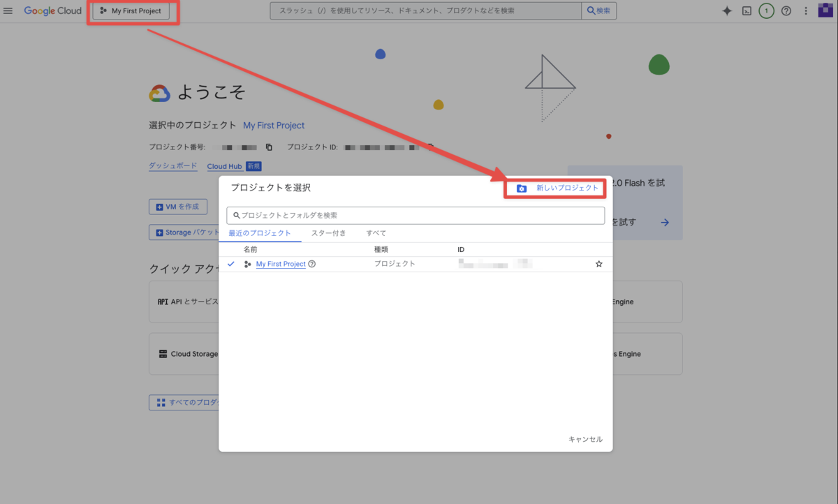Screen dimensions: 838x504
Task: Open the Cloud Hub link
Action: pyautogui.click(x=224, y=166)
